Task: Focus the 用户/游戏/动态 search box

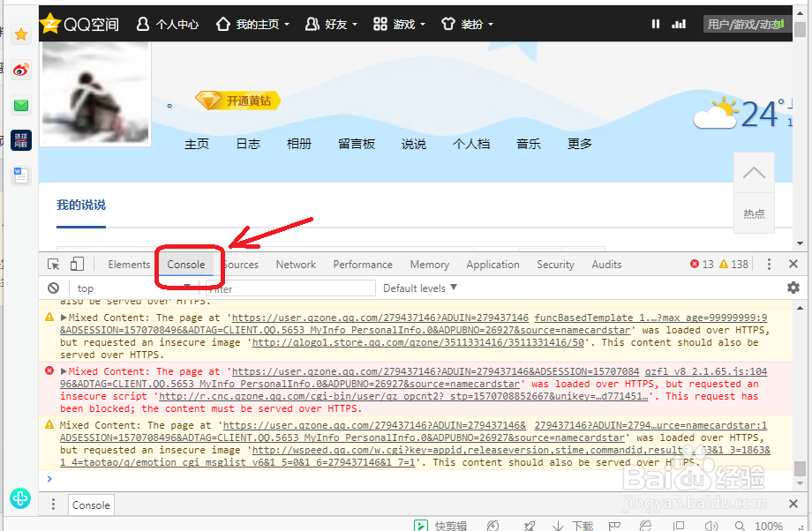Action: click(x=746, y=24)
